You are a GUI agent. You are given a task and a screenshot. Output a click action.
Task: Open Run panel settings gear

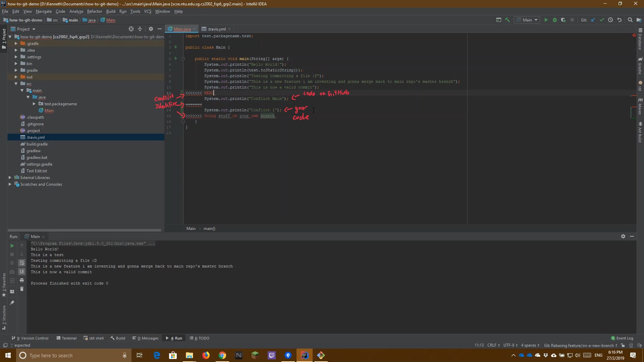(623, 237)
